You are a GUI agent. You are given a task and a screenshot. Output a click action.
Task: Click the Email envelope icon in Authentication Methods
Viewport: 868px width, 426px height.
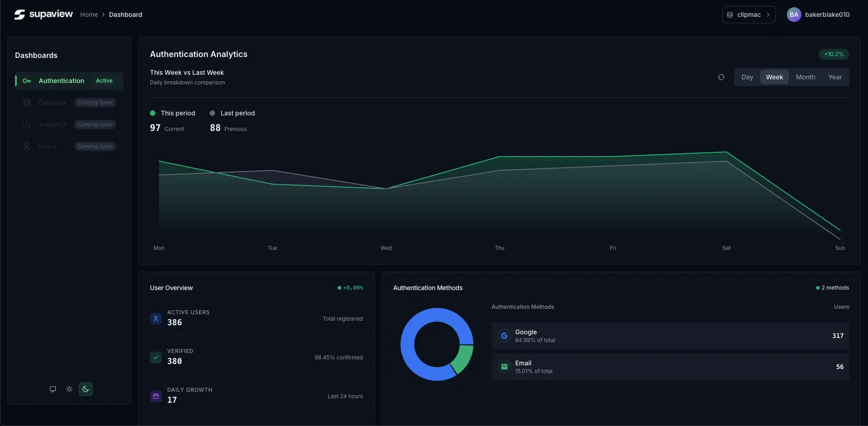(x=504, y=367)
